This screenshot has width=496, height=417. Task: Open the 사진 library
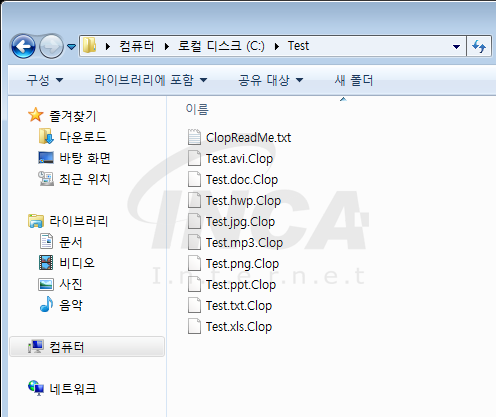(60, 284)
